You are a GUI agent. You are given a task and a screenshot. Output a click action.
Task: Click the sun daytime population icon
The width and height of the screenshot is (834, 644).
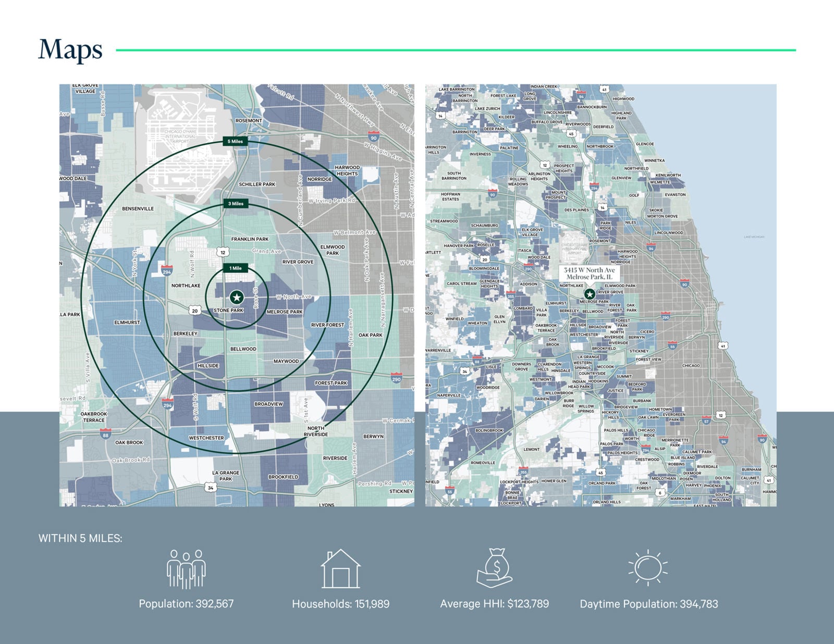tap(648, 568)
